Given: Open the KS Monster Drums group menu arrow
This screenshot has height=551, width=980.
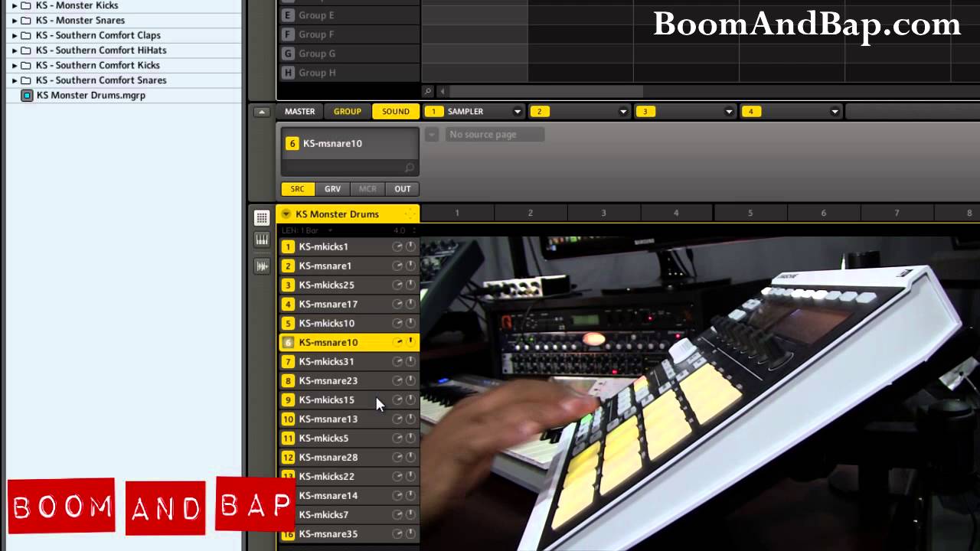Looking at the screenshot, I should [x=286, y=214].
